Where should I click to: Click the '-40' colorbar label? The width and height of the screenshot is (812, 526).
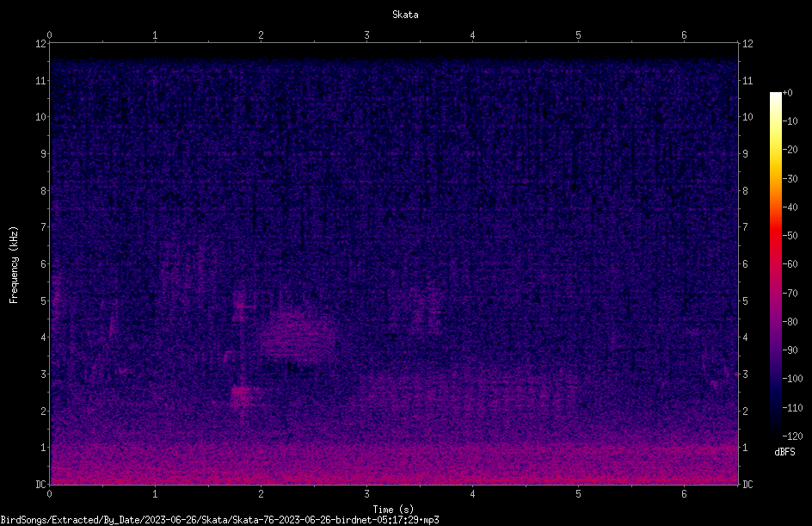tap(790, 207)
